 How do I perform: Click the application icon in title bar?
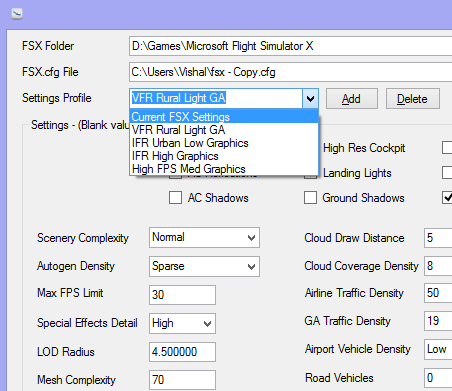(x=17, y=14)
